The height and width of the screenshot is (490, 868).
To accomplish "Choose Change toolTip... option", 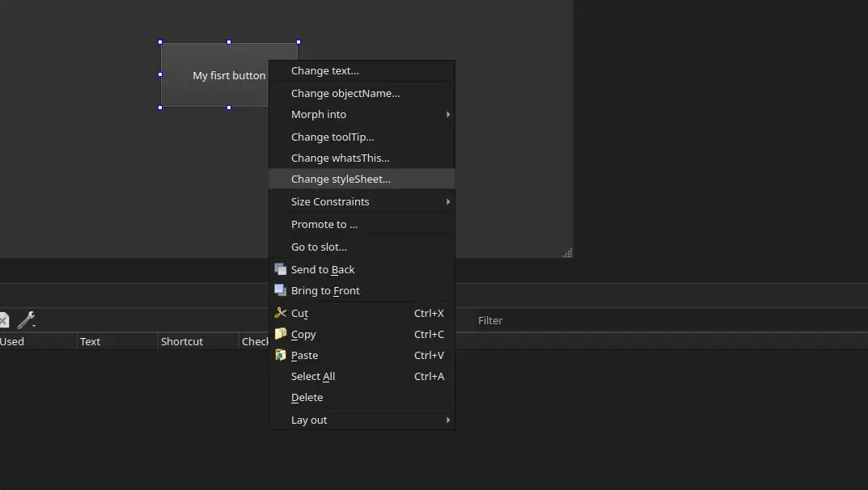I will tap(362, 137).
